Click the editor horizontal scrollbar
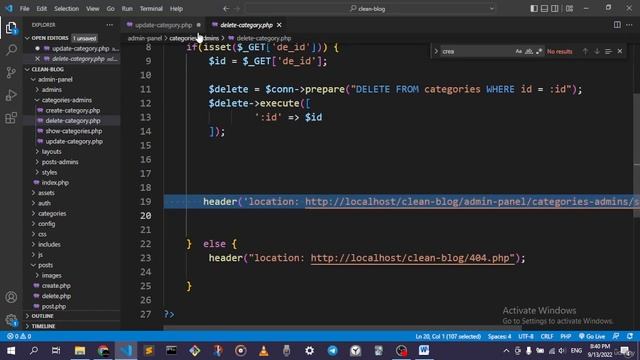Image resolution: width=640 pixels, height=360 pixels. (x=342, y=327)
